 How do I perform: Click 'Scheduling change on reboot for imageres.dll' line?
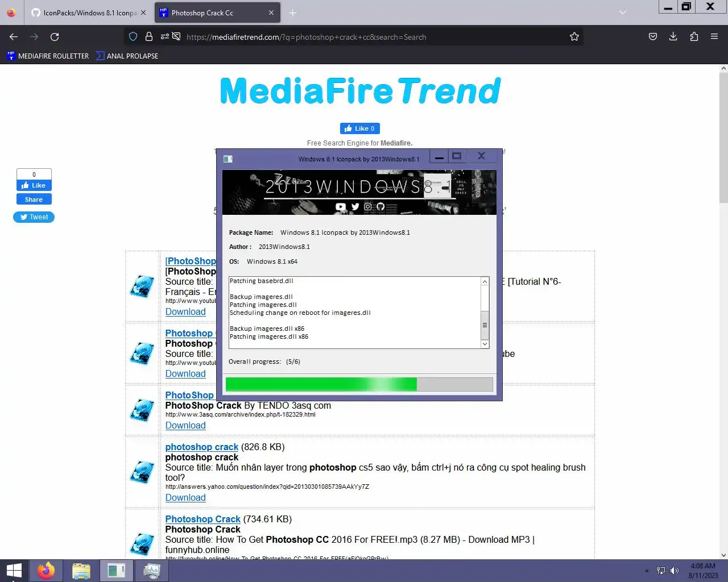(300, 313)
